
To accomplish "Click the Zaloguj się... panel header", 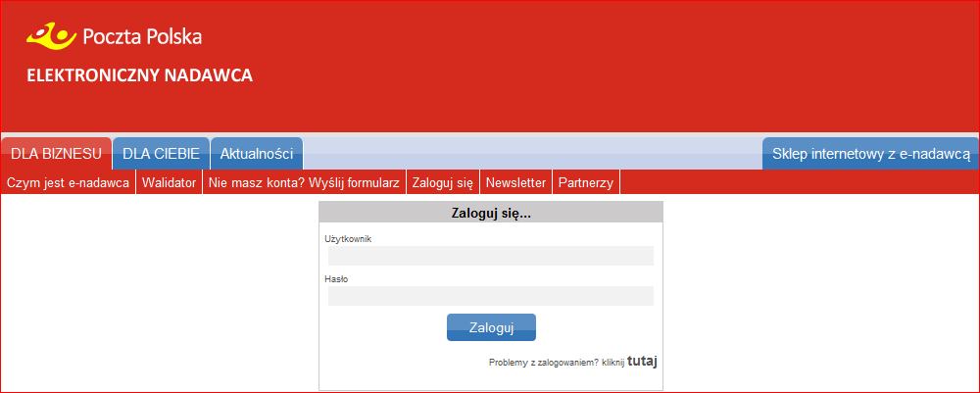I will 491,213.
